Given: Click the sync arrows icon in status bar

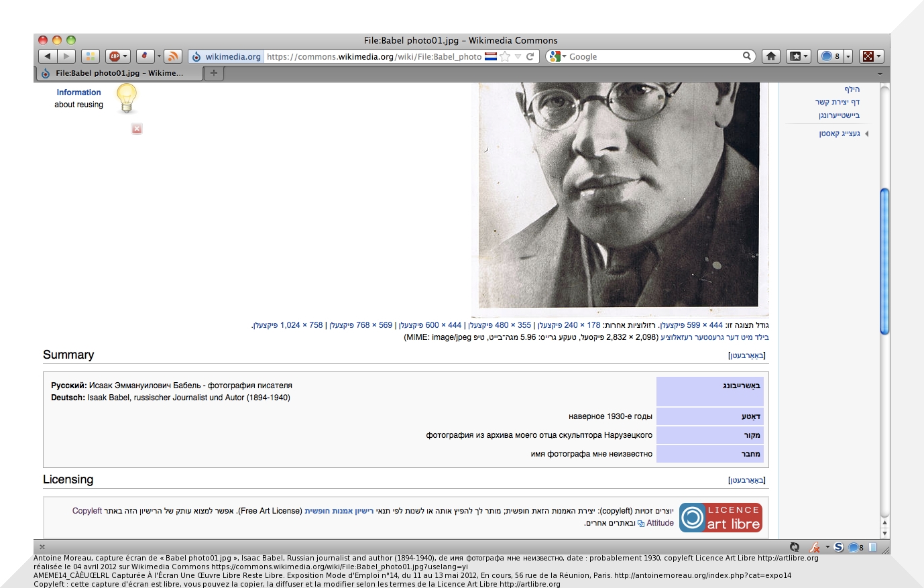Looking at the screenshot, I should (795, 547).
